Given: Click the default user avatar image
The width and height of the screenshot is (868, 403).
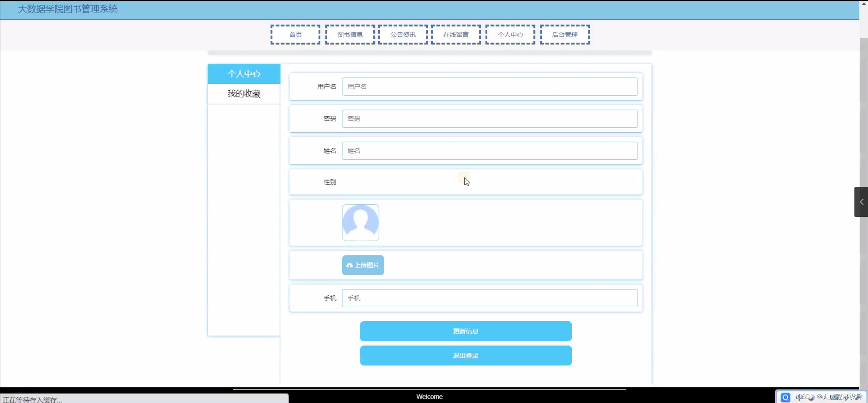Looking at the screenshot, I should (x=360, y=223).
